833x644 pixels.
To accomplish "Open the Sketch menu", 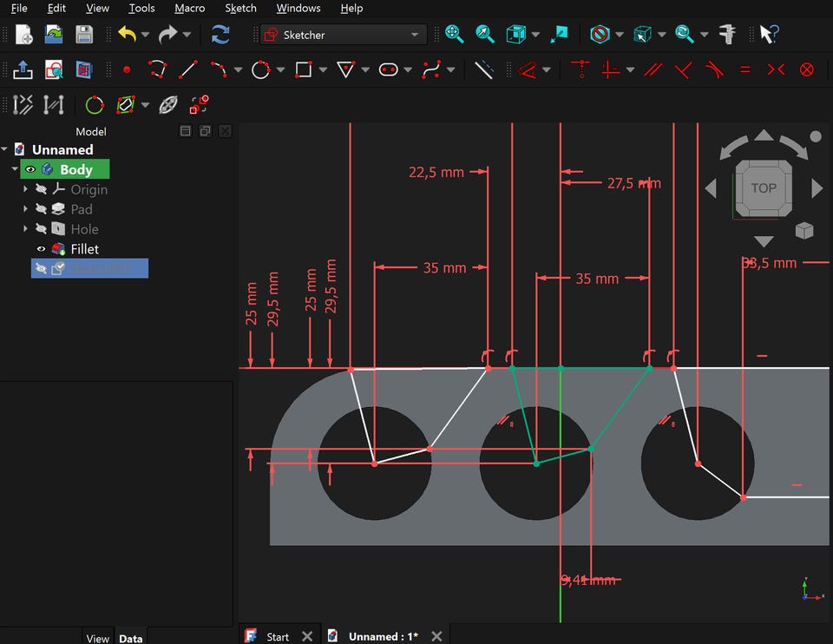I will pos(240,8).
